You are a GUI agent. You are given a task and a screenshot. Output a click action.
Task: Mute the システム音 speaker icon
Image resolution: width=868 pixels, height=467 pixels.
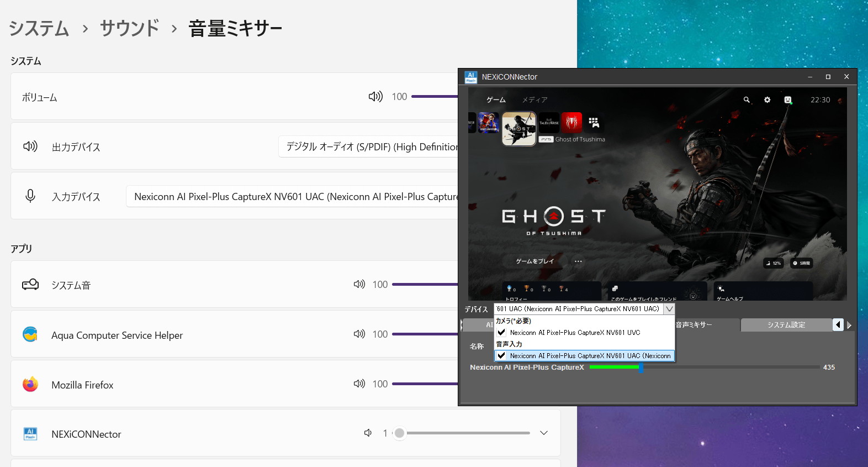pos(359,284)
